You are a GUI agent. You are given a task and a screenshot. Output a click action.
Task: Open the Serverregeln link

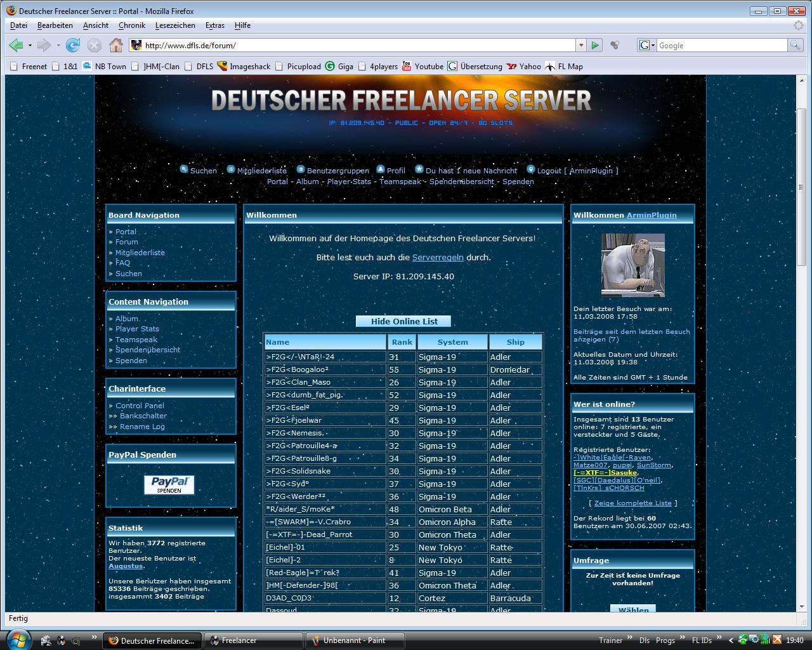click(x=437, y=258)
